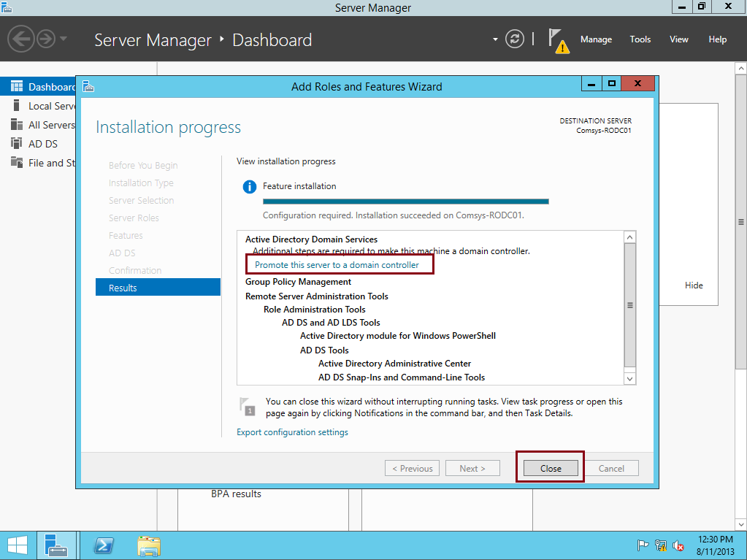Click Export configuration settings link
747x560 pixels.
pyautogui.click(x=292, y=432)
